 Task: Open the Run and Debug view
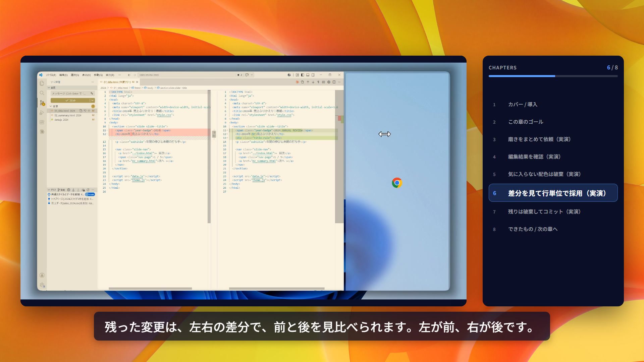(42, 113)
